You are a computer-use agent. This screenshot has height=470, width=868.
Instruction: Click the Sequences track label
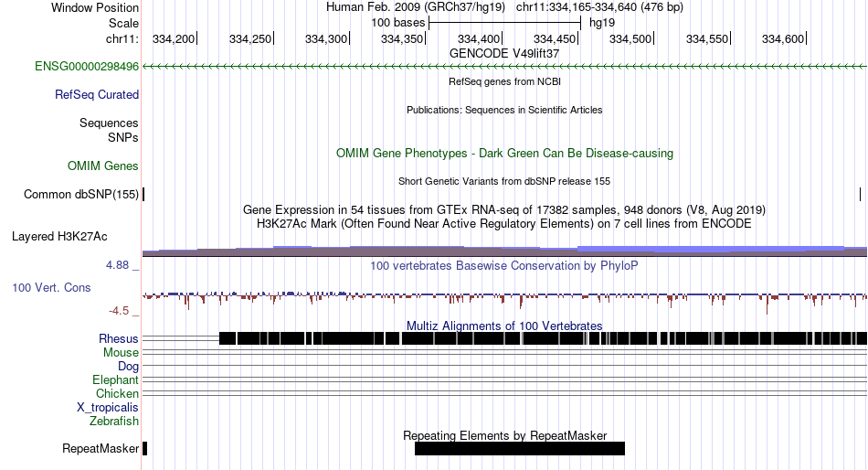[x=109, y=123]
